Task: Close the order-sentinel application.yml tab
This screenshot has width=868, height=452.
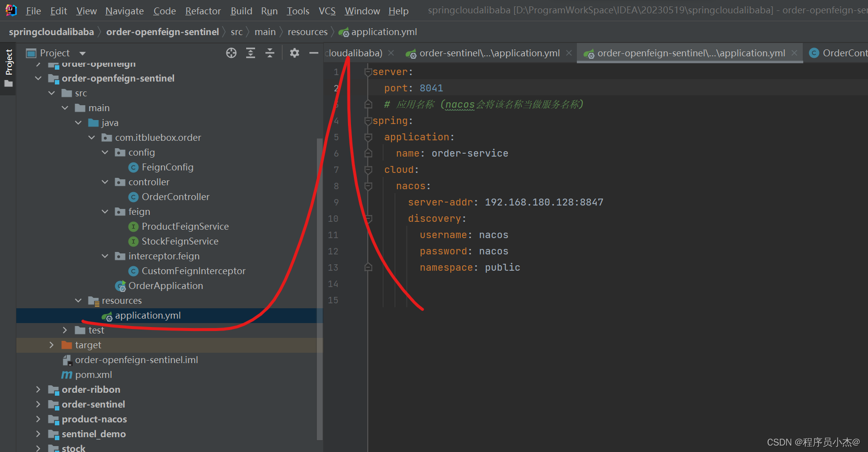Action: [x=569, y=53]
